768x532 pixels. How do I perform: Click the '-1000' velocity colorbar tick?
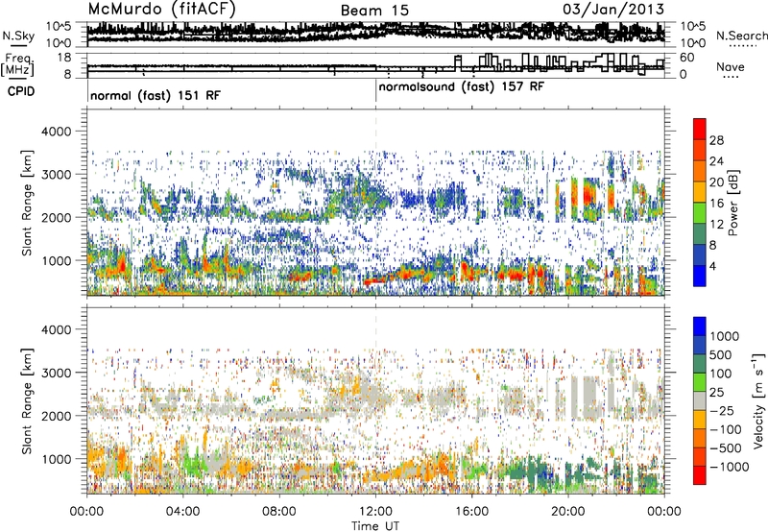pos(730,467)
